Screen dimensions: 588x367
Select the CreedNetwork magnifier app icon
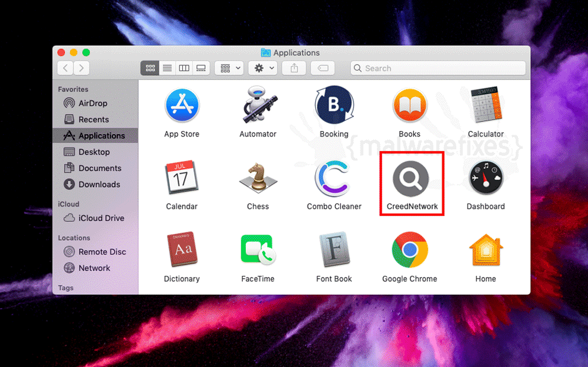410,179
